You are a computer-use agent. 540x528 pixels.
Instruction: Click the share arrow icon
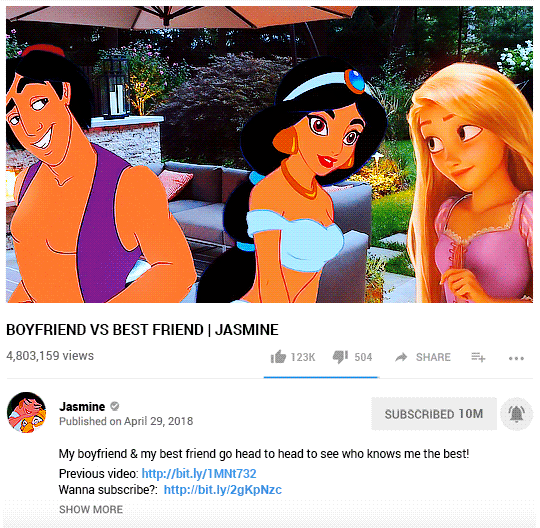[401, 357]
